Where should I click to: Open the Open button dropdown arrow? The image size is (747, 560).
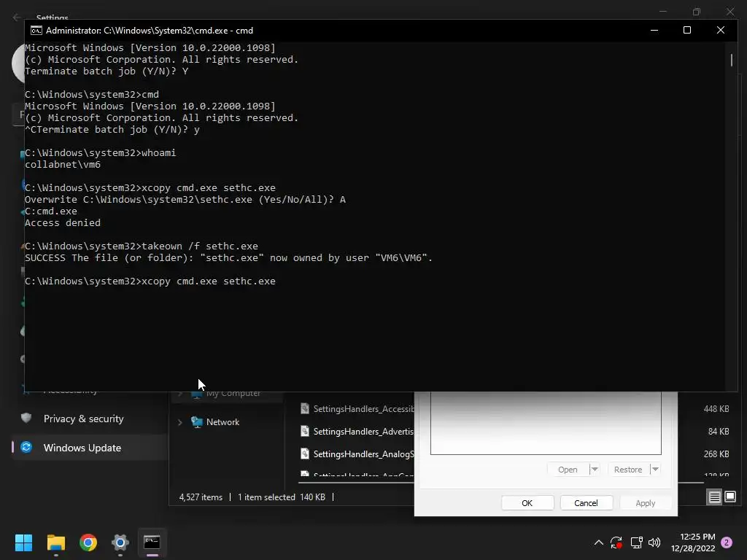(594, 469)
